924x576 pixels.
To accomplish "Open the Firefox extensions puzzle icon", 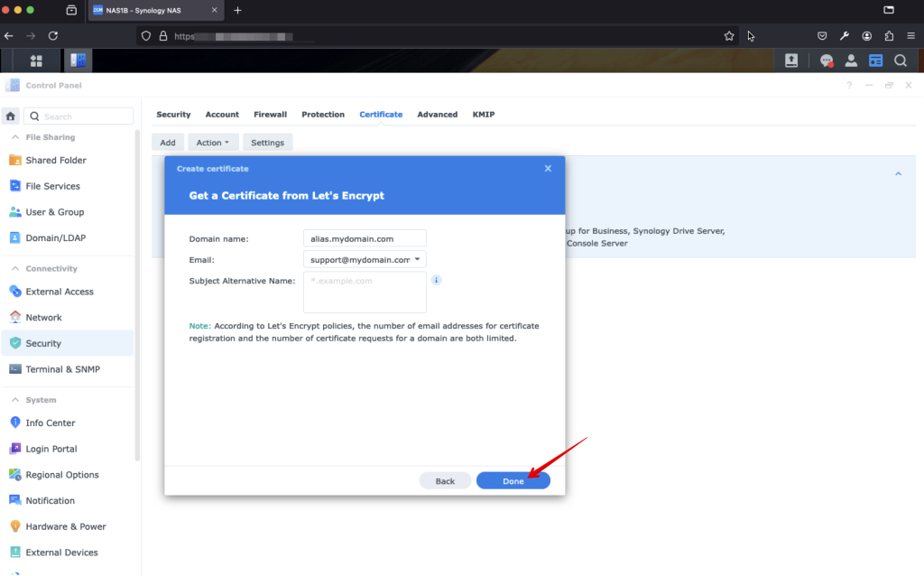I will coord(889,36).
